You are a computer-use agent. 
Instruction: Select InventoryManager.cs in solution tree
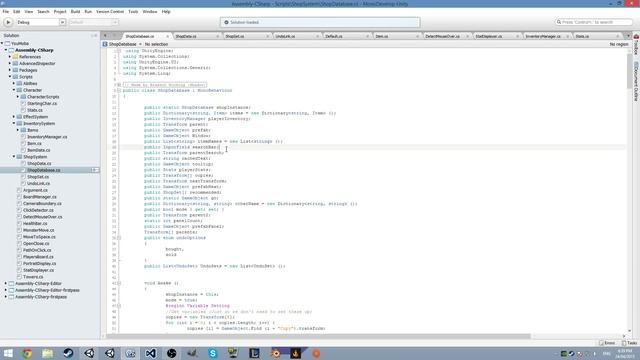tap(47, 137)
